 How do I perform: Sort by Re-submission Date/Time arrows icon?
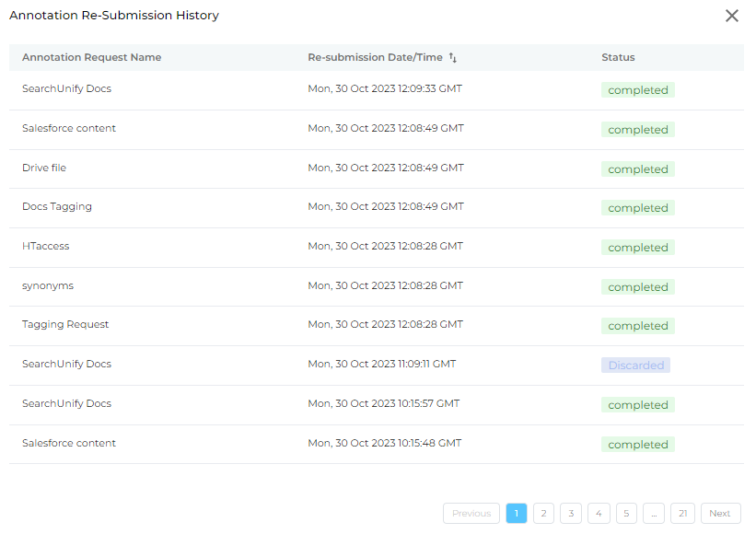coord(453,57)
